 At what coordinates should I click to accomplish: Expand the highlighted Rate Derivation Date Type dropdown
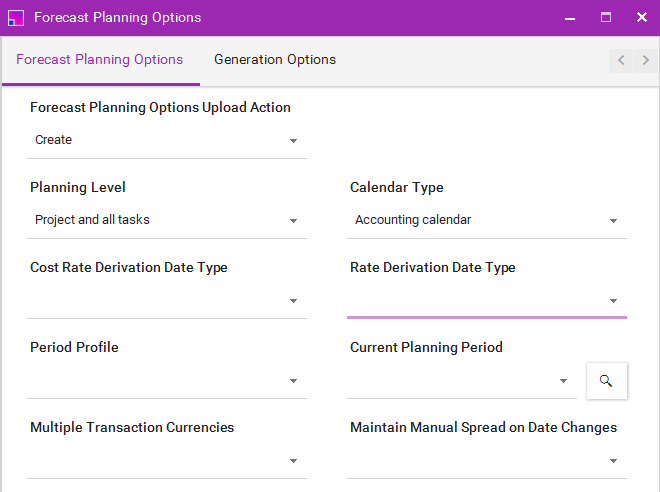[x=487, y=300]
